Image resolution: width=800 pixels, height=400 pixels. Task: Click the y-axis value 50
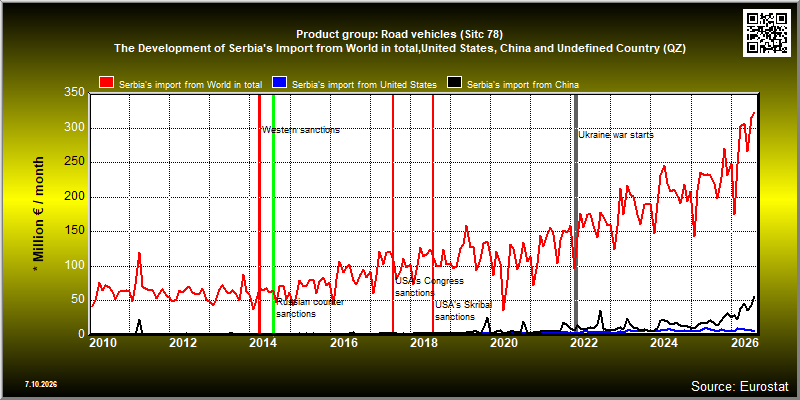click(x=78, y=300)
